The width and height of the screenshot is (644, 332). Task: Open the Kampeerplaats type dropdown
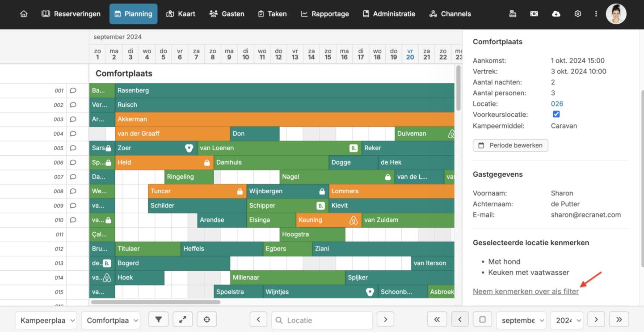pyautogui.click(x=46, y=320)
